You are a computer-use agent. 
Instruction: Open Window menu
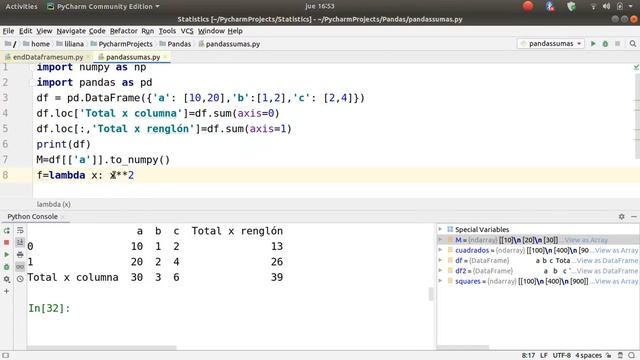click(x=211, y=31)
